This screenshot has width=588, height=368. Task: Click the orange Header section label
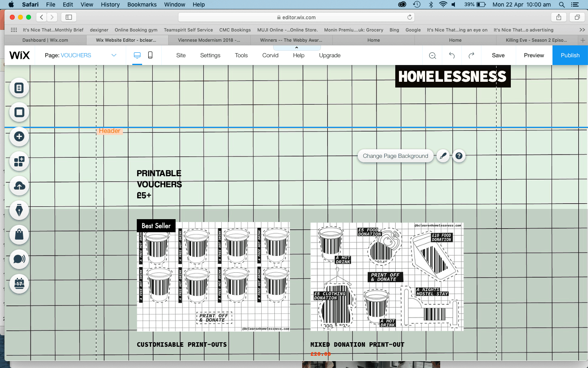click(x=109, y=131)
